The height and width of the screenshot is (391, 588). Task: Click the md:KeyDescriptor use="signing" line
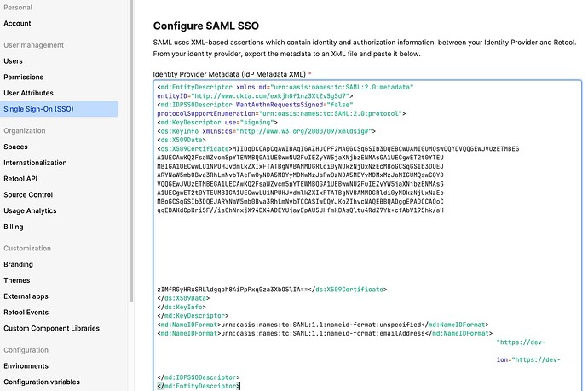coord(217,123)
